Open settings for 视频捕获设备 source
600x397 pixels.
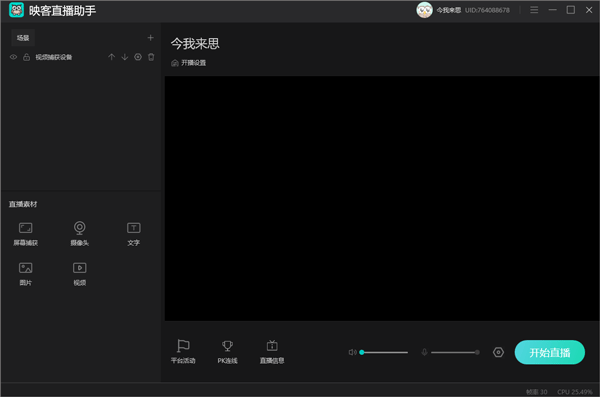[138, 57]
